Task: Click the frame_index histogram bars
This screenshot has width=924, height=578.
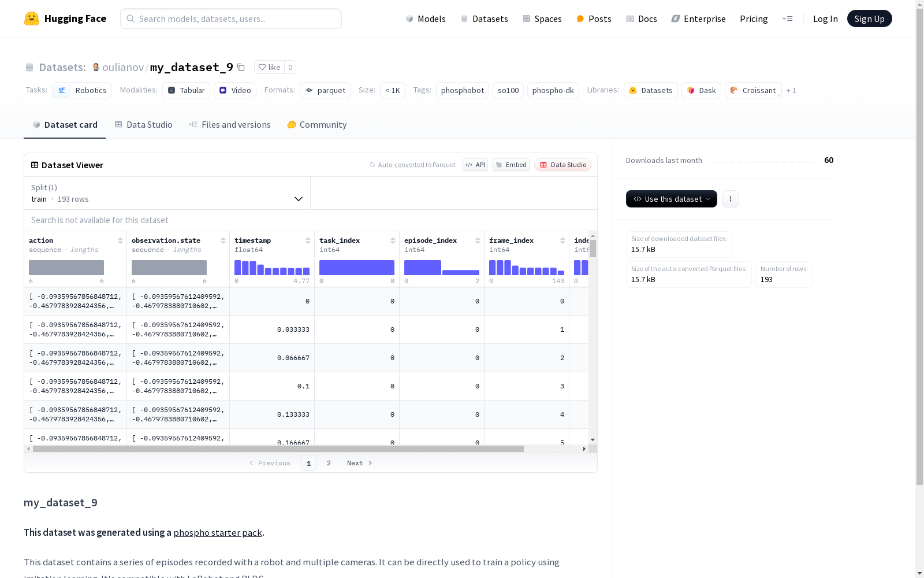Action: tap(527, 268)
